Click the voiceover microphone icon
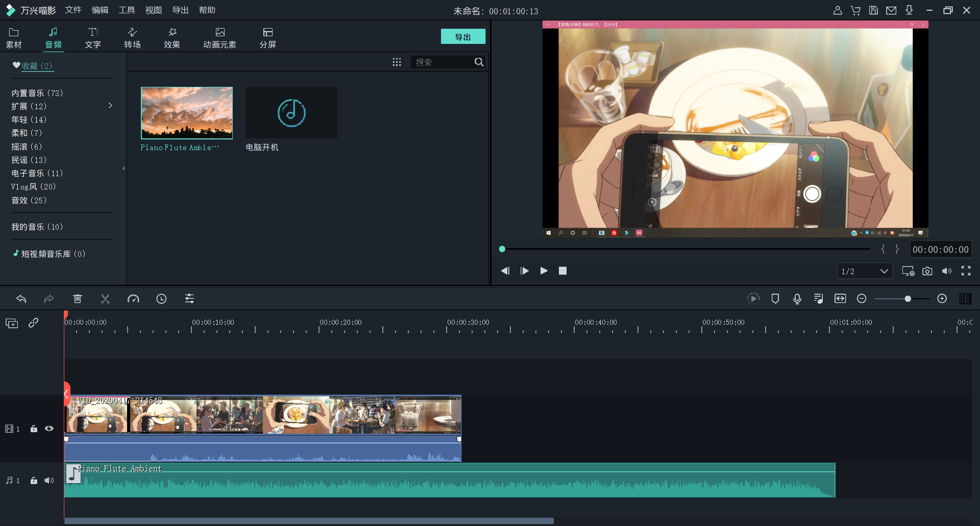 coord(797,299)
